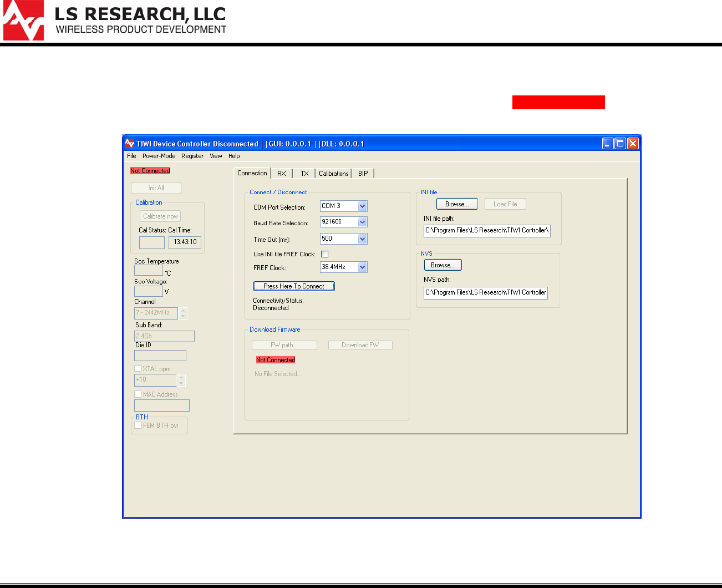Decrease the XTAL ppm stepper value
This screenshot has height=588, width=722.
point(181,383)
